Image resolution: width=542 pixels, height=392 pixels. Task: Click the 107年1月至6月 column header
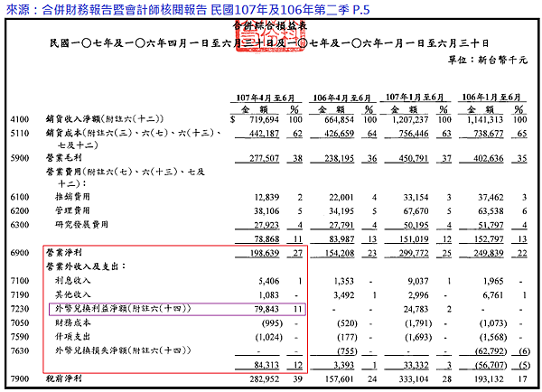[x=415, y=98]
